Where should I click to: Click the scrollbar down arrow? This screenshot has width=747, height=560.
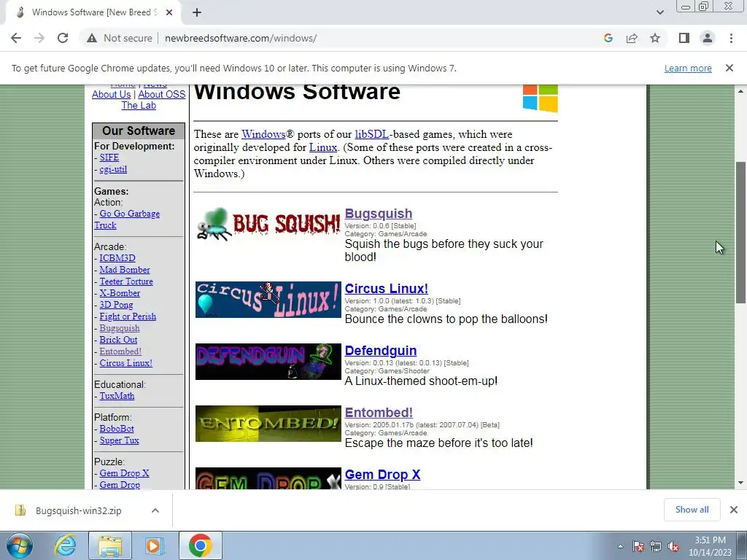[740, 483]
